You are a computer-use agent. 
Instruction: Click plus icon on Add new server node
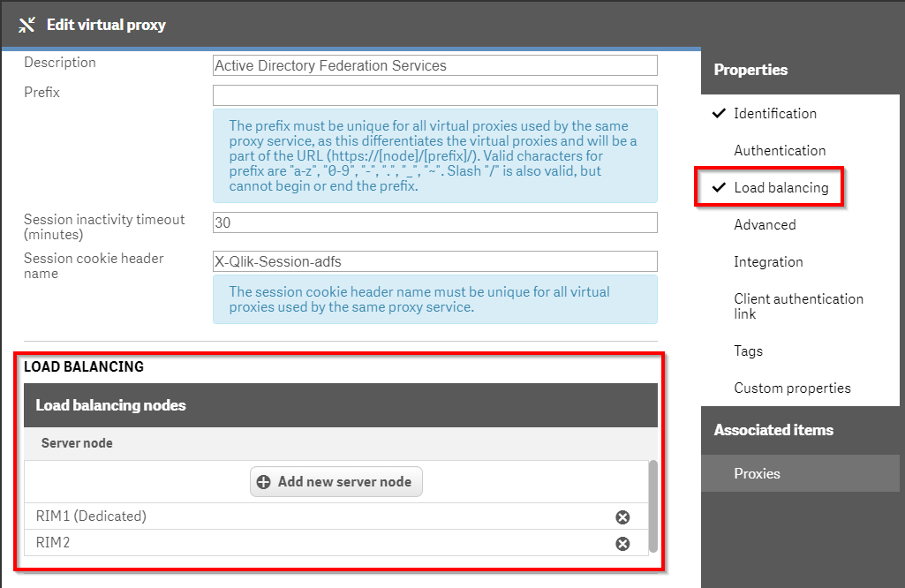tap(263, 482)
